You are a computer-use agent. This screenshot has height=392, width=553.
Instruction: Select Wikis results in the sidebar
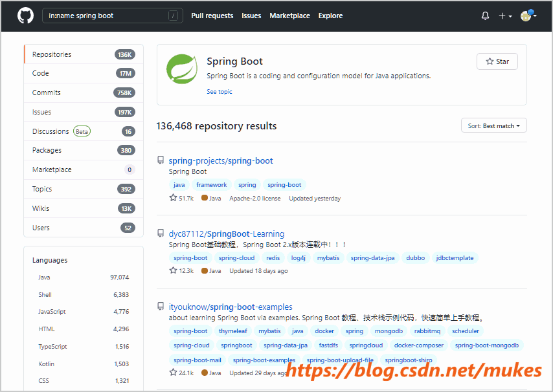tap(84, 208)
